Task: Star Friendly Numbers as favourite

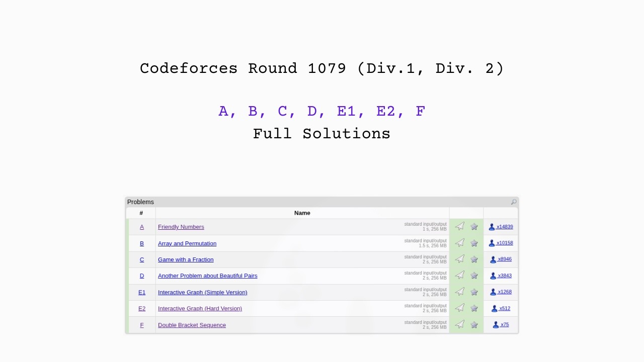Action: 474,227
